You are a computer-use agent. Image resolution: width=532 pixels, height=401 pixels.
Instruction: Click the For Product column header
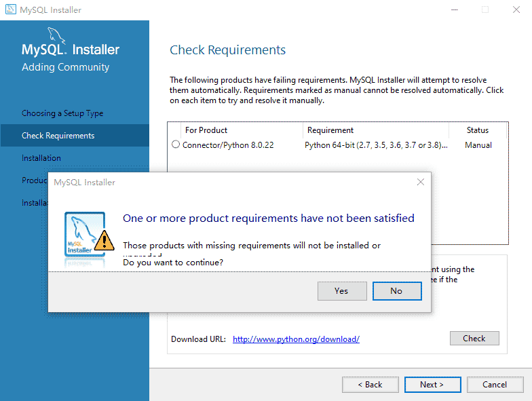242,130
